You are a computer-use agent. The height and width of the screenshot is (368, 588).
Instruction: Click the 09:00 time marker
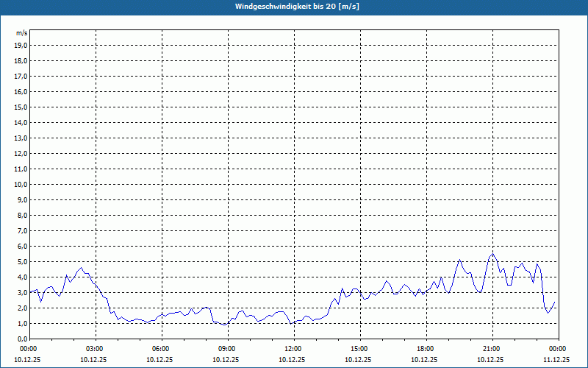click(x=227, y=349)
